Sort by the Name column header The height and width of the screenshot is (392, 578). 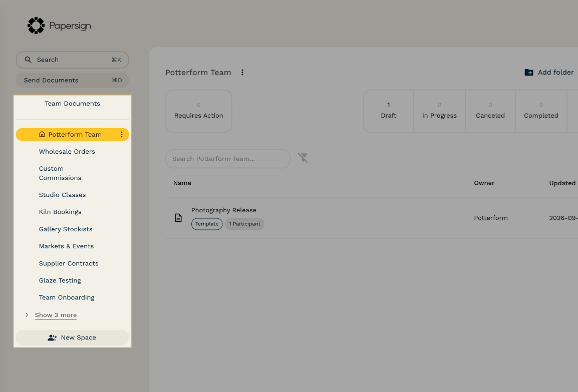point(182,183)
